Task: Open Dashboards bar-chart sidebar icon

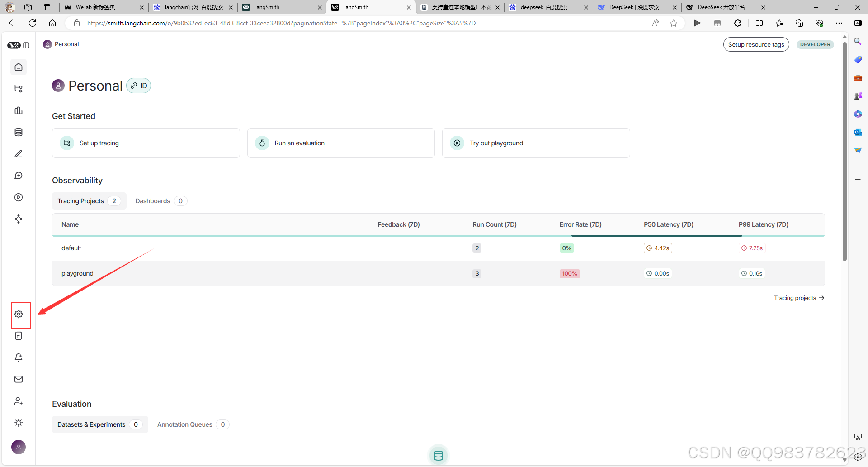Action: pos(19,110)
